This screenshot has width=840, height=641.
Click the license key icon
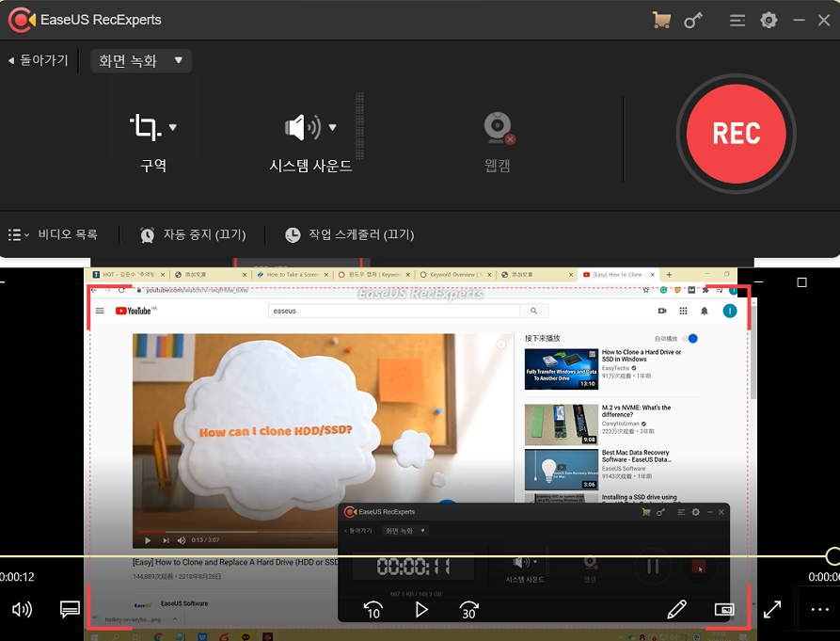693,20
